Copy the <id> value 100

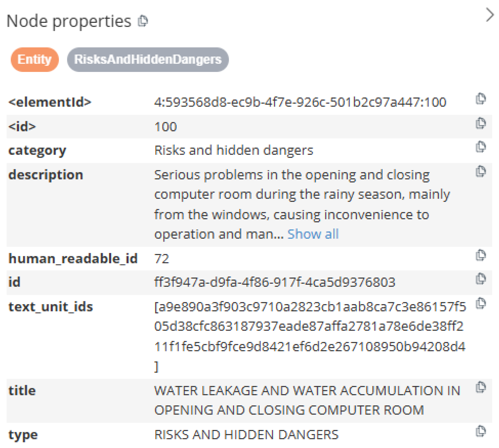480,123
